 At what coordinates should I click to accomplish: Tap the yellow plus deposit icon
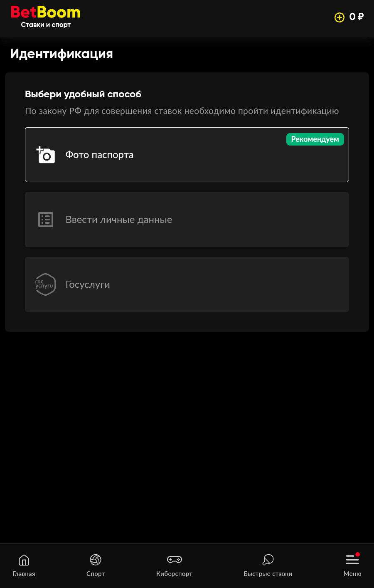(340, 17)
